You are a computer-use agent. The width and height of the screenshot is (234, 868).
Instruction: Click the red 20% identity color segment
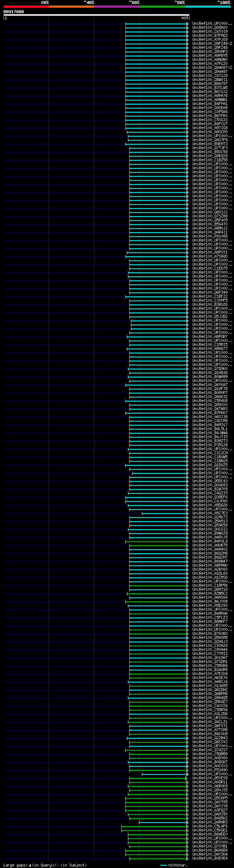pyautogui.click(x=26, y=7)
